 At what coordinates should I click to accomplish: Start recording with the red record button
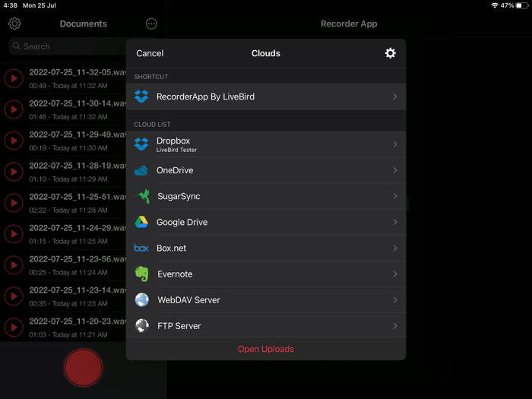coord(83,367)
